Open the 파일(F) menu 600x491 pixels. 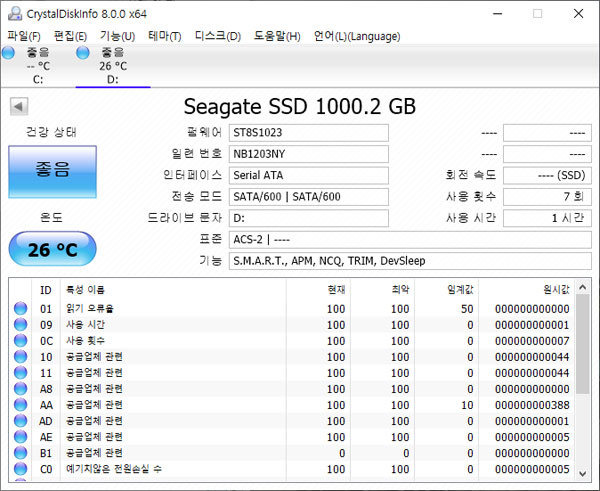(24, 36)
